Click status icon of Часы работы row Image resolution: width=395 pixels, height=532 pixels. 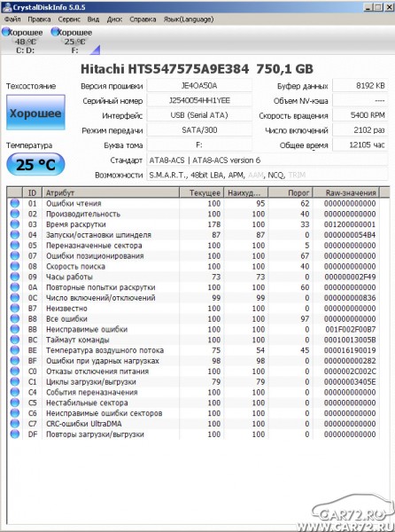coord(14,277)
